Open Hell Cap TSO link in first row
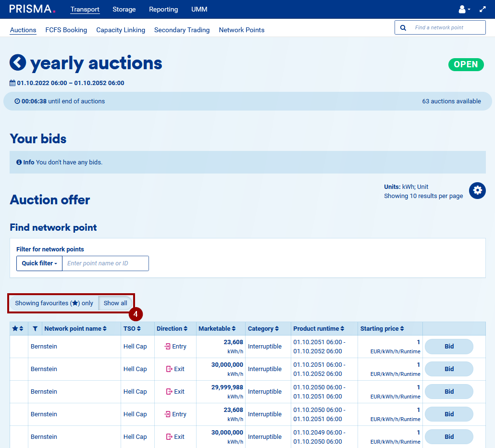Screen dimensions: 495x448 coord(135,347)
